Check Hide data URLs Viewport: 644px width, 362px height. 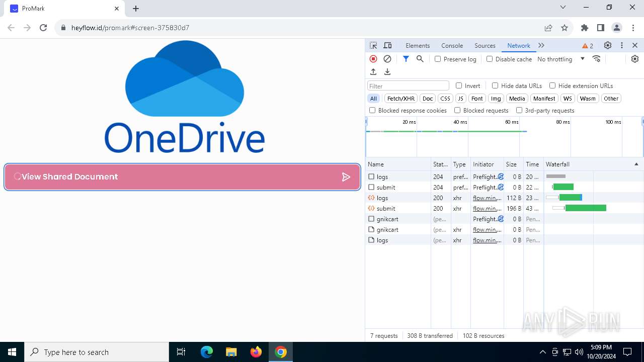click(x=495, y=85)
